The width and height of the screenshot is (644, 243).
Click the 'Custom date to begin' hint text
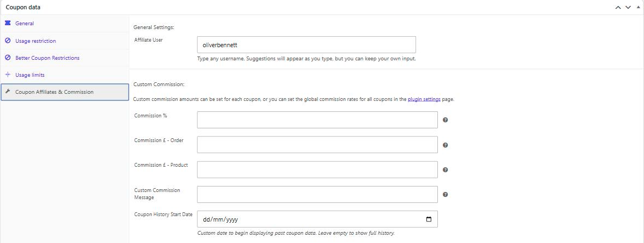pyautogui.click(x=296, y=233)
